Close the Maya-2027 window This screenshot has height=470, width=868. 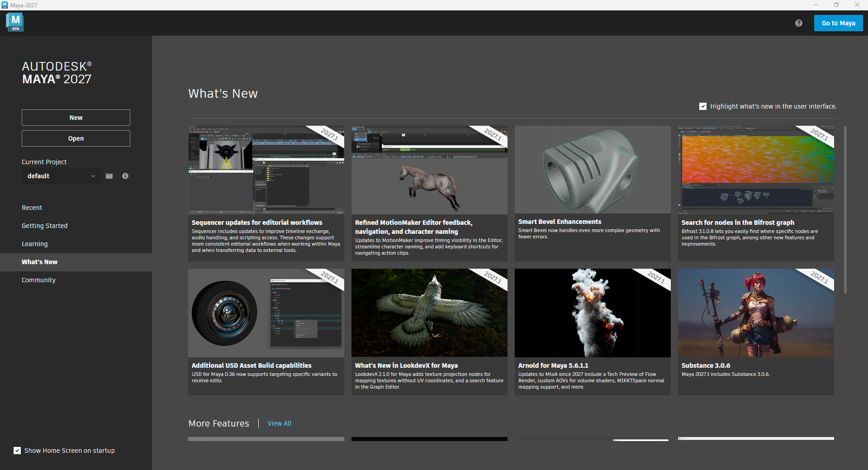[x=857, y=5]
